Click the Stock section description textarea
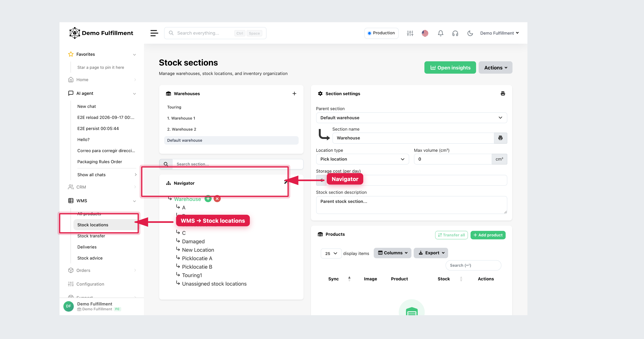This screenshot has width=644, height=339. coord(411,205)
